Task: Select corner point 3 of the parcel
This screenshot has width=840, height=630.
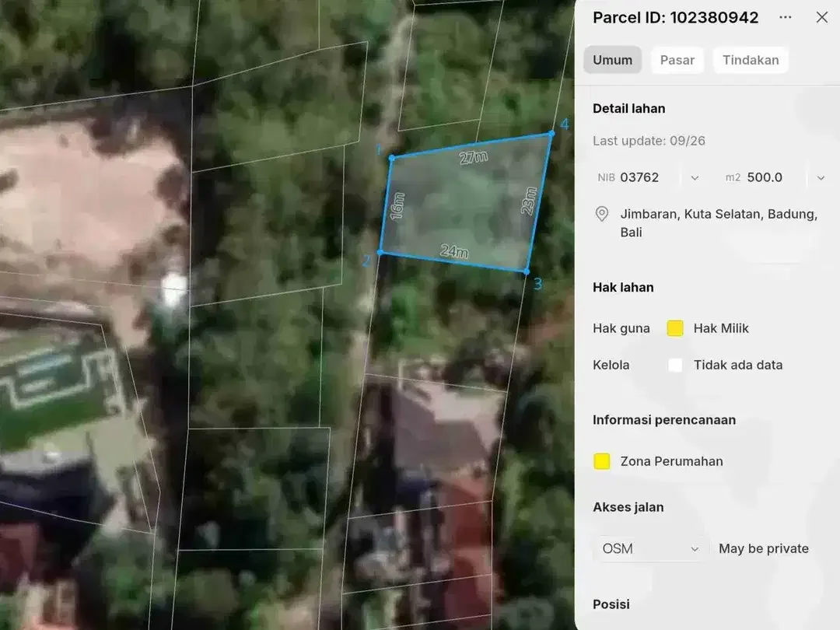Action: [527, 272]
